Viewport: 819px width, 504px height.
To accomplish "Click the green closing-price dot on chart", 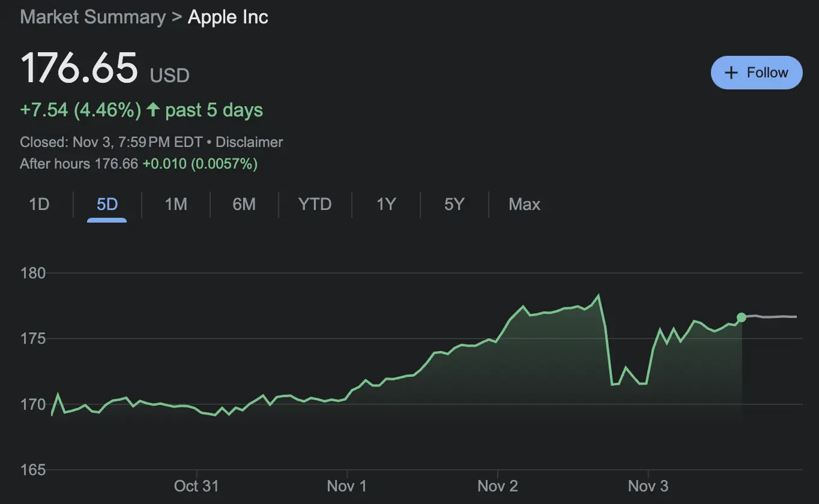I will pyautogui.click(x=742, y=317).
